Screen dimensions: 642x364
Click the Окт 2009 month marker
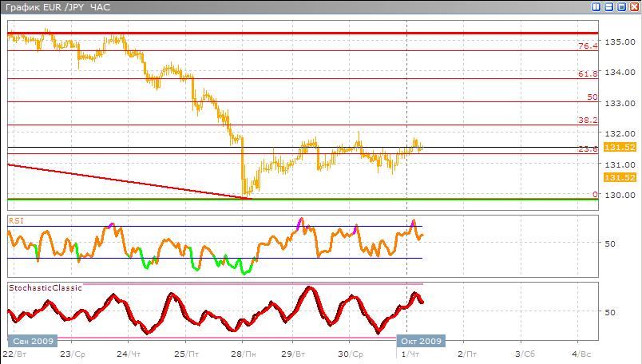419,341
